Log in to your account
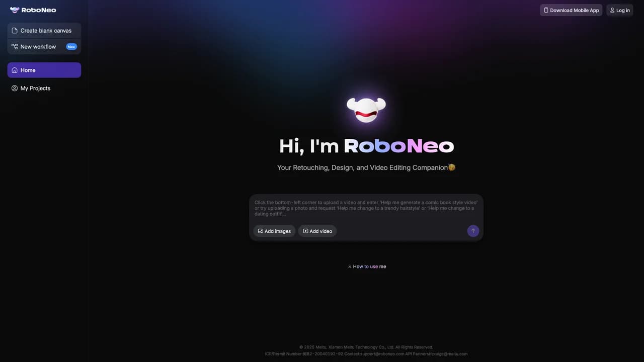 [620, 10]
